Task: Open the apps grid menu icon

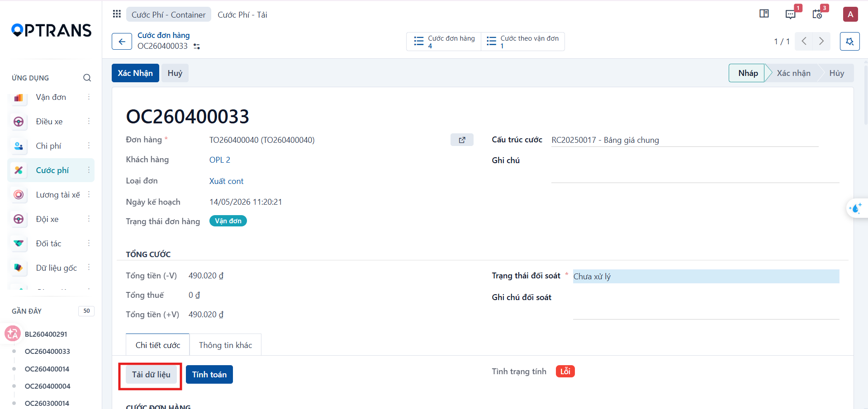Action: (117, 14)
